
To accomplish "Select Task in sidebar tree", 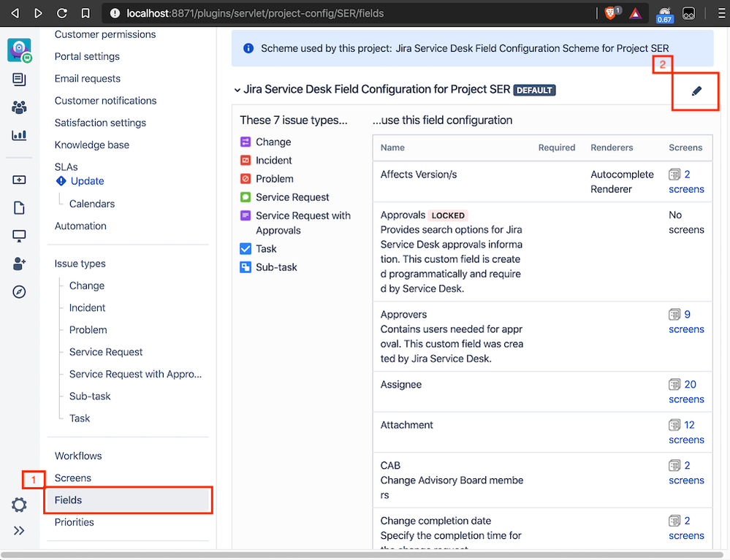I will point(80,418).
